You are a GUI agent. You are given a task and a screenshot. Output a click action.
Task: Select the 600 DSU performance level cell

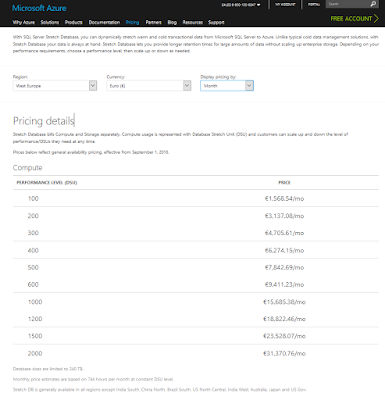coord(33,285)
